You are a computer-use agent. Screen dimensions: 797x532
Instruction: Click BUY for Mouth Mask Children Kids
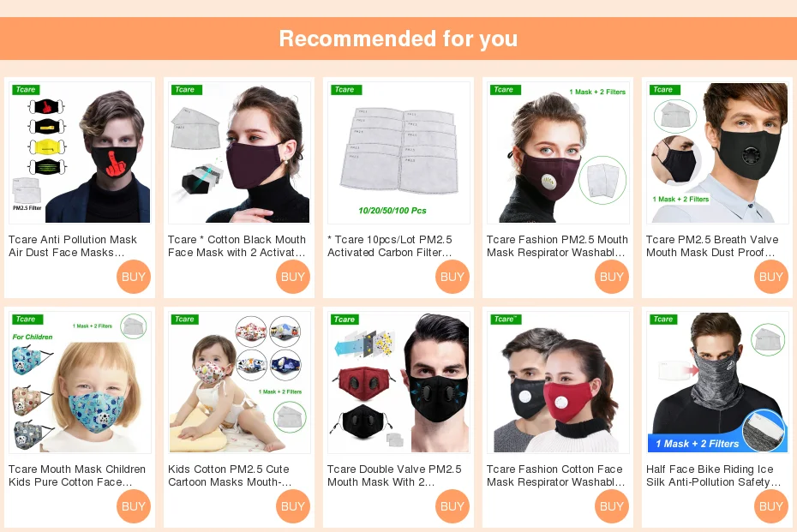coord(134,506)
